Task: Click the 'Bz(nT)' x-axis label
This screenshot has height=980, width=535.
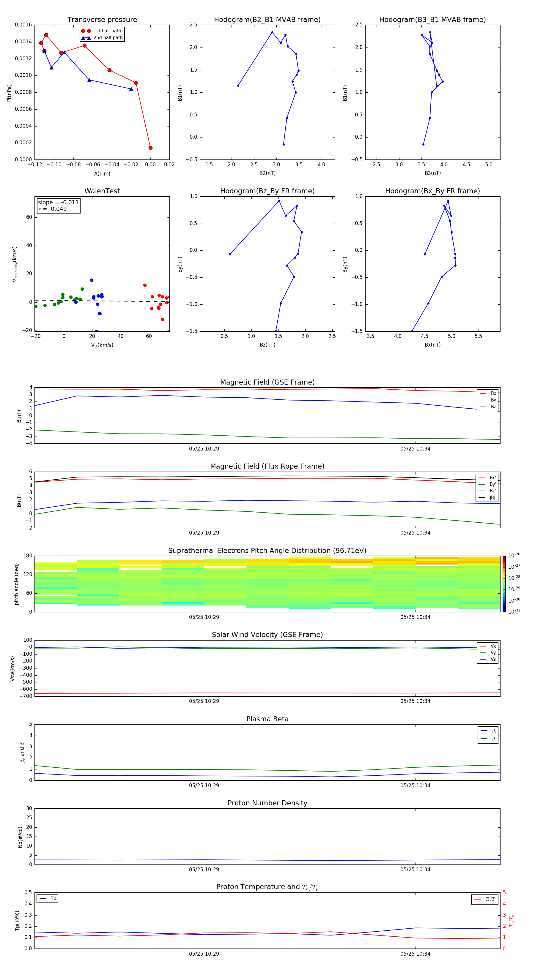Action: pyautogui.click(x=267, y=345)
